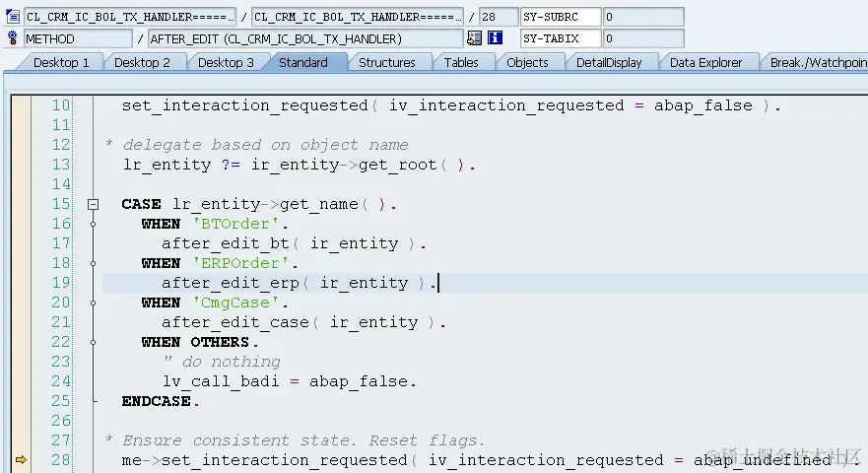Viewport: 868px width, 473px height.
Task: Click the yellow current-line arrow at line 28
Action: point(21,460)
